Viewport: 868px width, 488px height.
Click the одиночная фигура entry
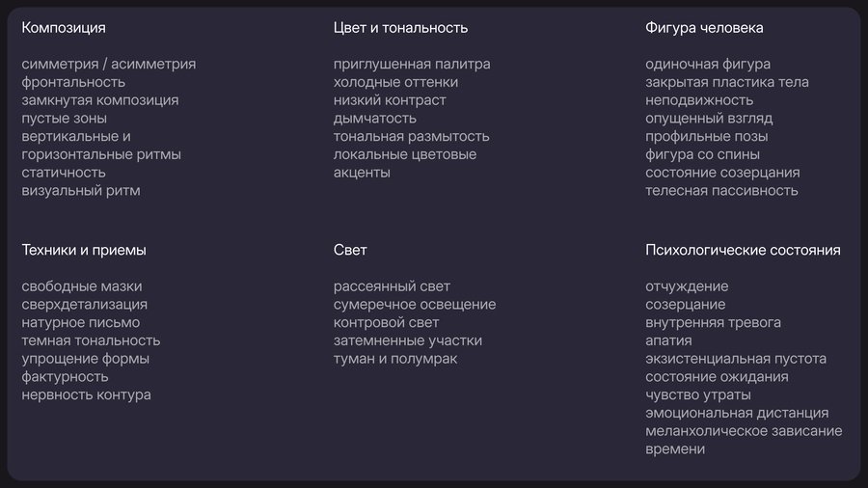coord(708,65)
